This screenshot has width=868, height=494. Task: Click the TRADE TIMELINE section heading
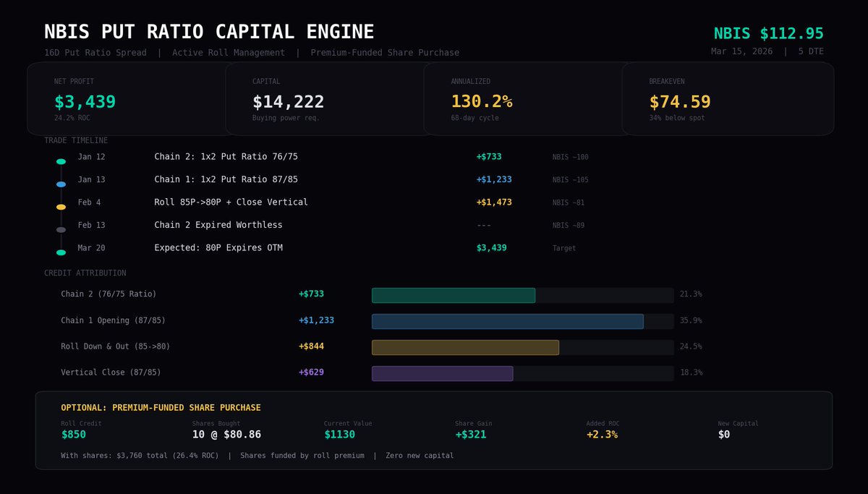(x=76, y=140)
